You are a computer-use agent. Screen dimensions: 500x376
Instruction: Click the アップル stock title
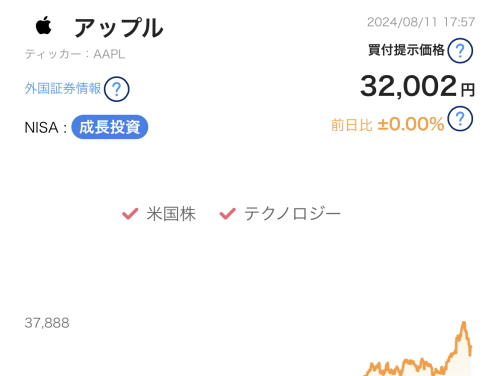[x=119, y=28]
